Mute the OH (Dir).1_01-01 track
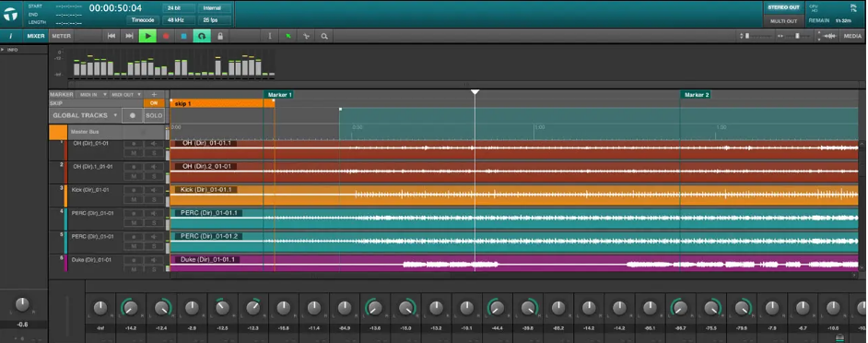Viewport: 868px width, 343px height. pos(134,176)
